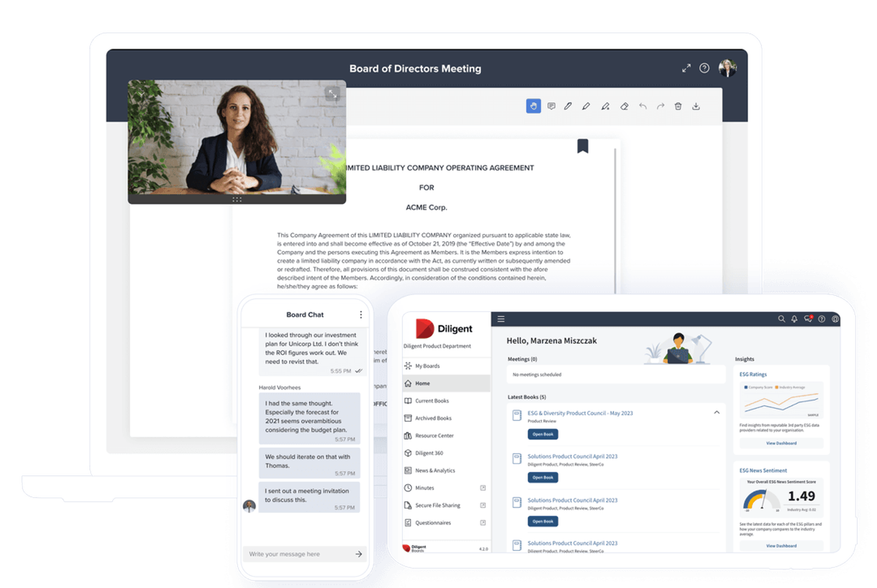Expand the video call thumbnail
The width and height of the screenshot is (877, 588).
(x=332, y=93)
